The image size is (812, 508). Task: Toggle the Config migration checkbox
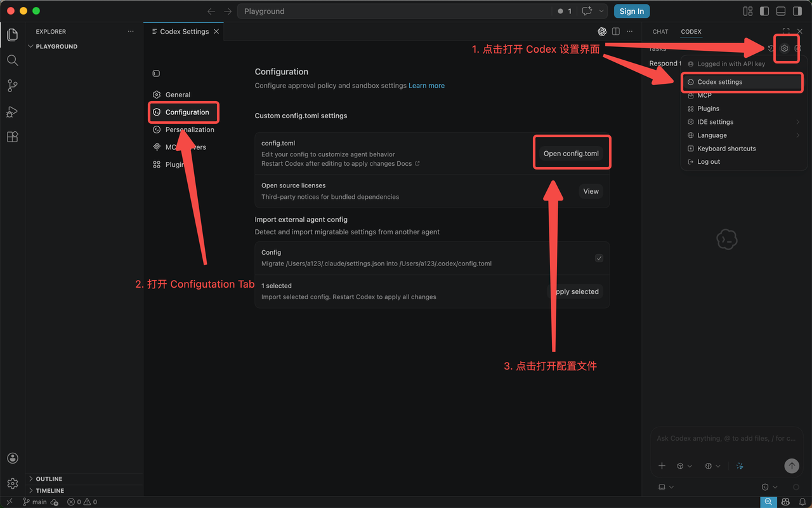click(599, 258)
